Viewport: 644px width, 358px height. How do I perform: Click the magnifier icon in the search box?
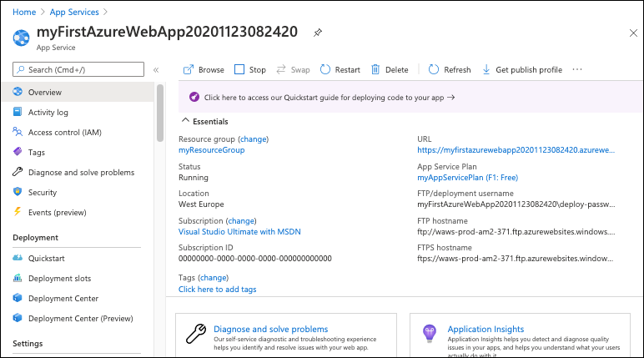click(x=20, y=69)
